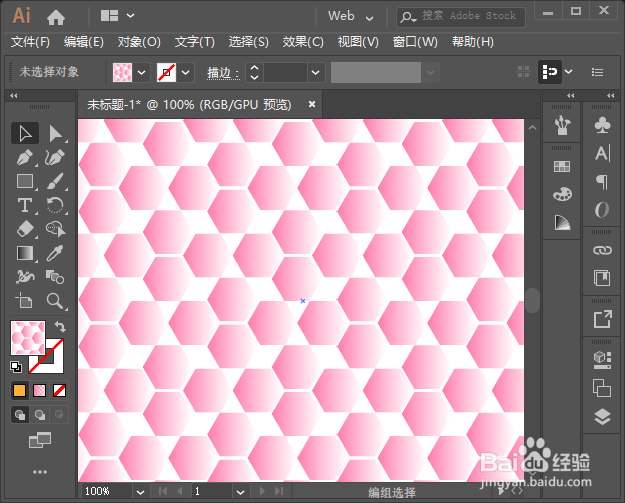This screenshot has height=503, width=625.
Task: Open the Character panel icon
Action: (x=602, y=154)
